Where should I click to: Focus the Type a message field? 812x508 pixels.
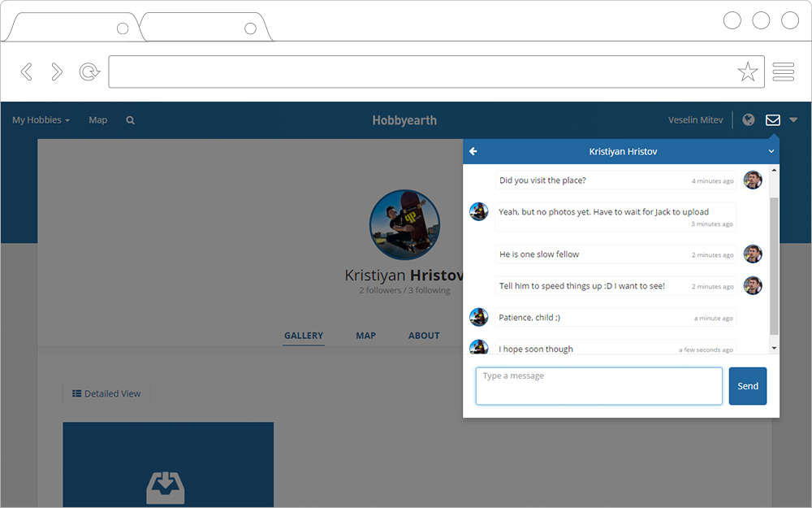pos(598,386)
